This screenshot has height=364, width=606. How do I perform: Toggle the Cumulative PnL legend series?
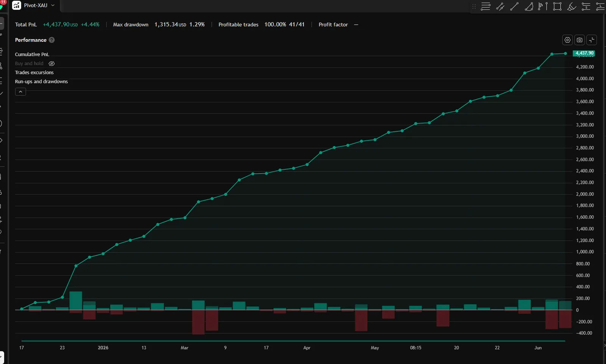tap(32, 54)
